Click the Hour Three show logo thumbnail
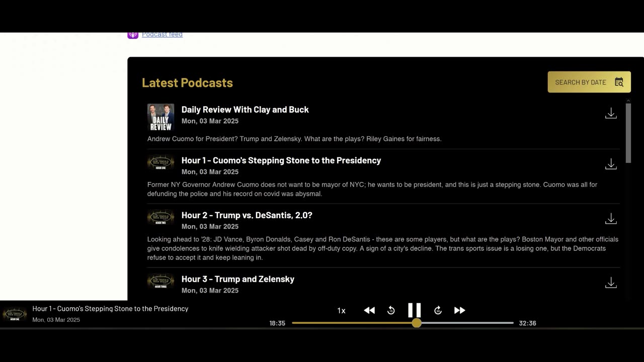This screenshot has height=362, width=644. tap(160, 282)
